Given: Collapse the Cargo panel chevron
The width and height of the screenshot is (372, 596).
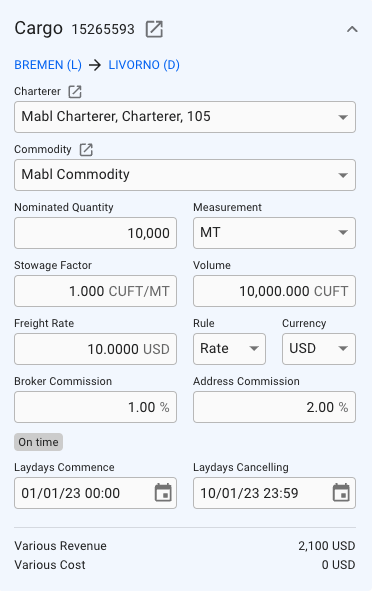Looking at the screenshot, I should [352, 29].
